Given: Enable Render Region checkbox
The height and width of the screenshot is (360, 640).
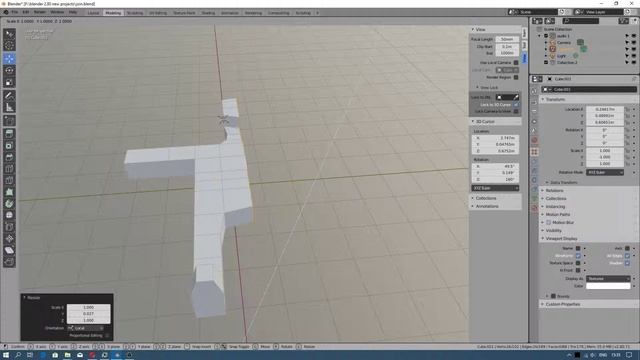Looking at the screenshot, I should click(516, 77).
